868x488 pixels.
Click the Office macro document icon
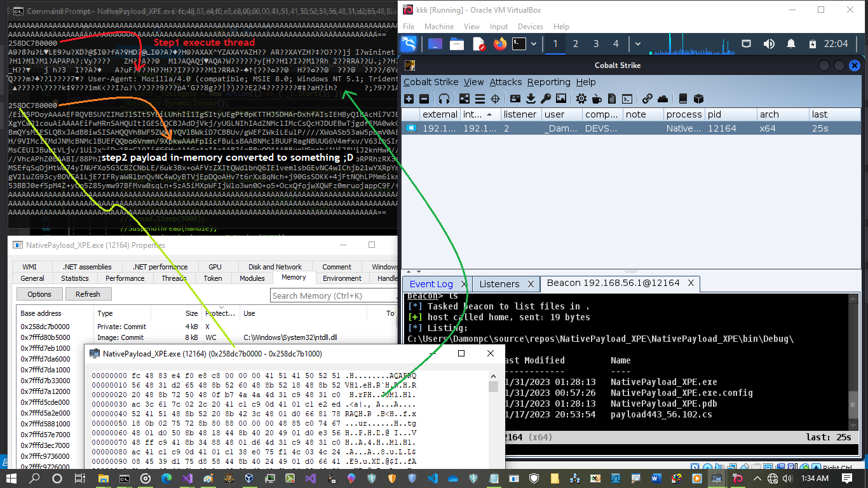click(612, 98)
